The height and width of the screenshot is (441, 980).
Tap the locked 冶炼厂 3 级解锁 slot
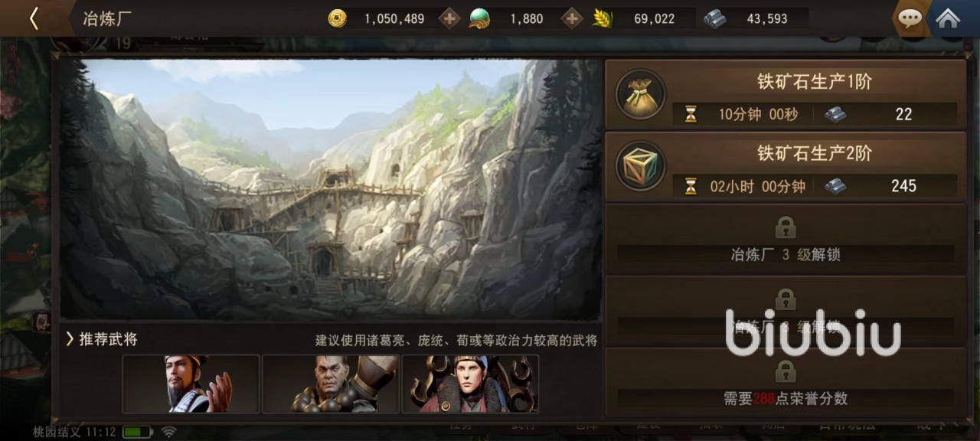(786, 239)
